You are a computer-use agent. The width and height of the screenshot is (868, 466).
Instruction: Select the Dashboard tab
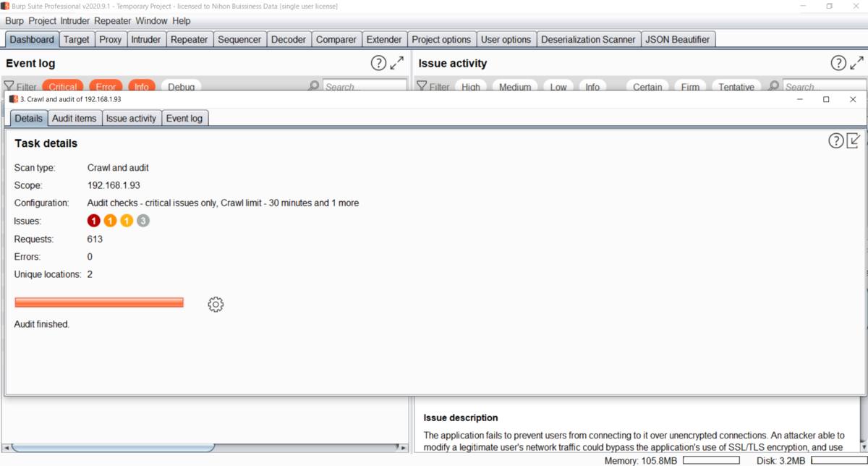pyautogui.click(x=32, y=40)
